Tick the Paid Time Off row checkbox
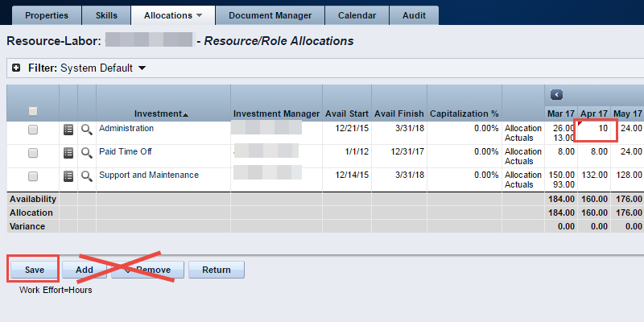Viewport: 644px width, 322px height. click(33, 153)
